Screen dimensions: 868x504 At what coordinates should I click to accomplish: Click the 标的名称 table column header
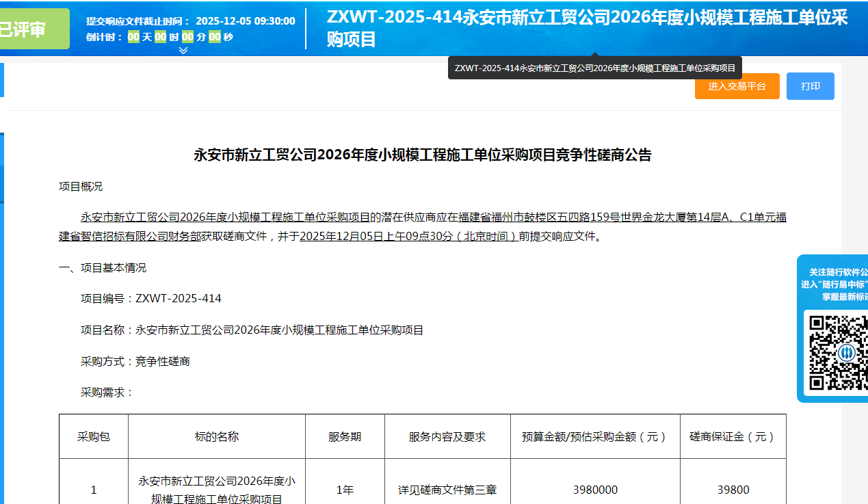click(217, 436)
